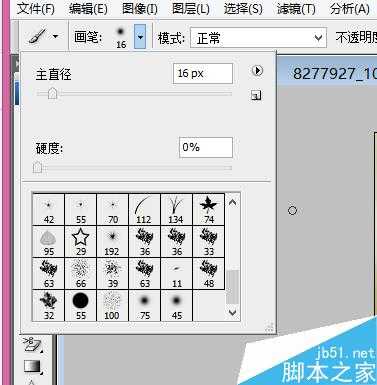Select the 33 scattered leaves brush
Viewport: 377px width, 385px height.
tap(209, 242)
